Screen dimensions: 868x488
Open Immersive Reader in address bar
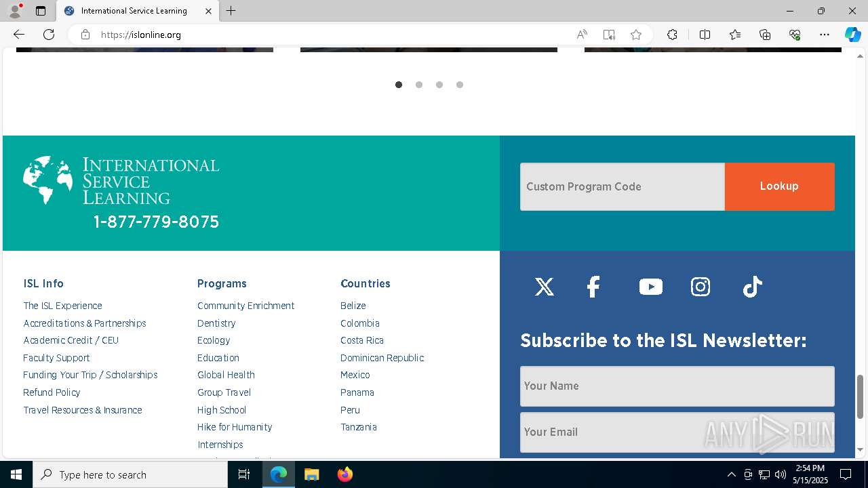tap(609, 35)
